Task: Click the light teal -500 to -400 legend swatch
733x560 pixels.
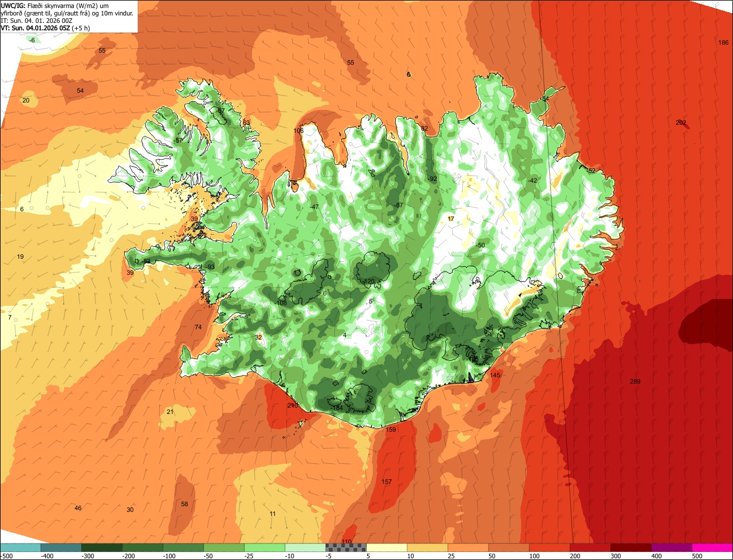Action: tap(21, 547)
